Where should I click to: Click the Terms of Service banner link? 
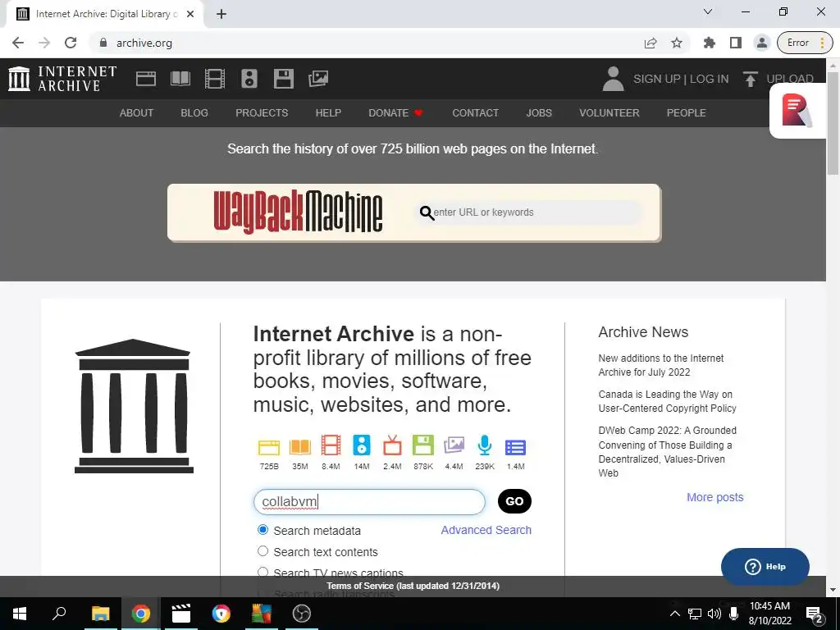point(413,586)
